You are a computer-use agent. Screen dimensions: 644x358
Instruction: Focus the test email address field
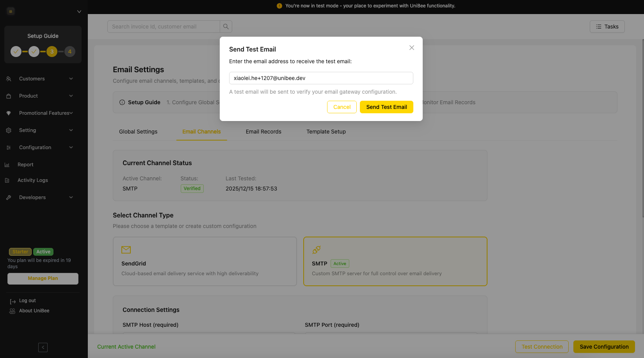tap(321, 78)
